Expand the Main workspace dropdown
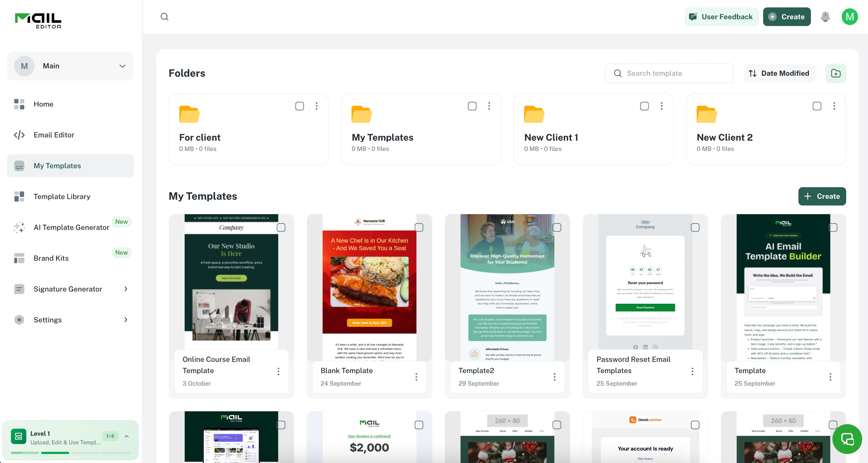The image size is (868, 463). tap(71, 66)
